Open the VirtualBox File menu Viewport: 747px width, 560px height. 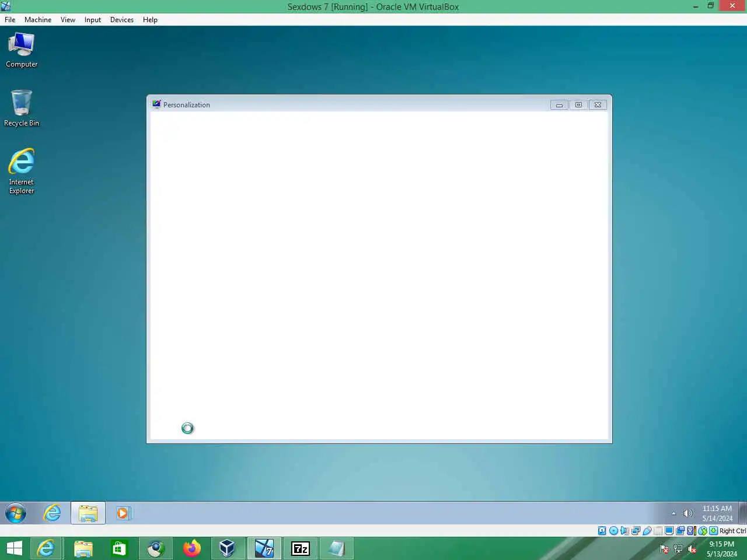tap(10, 19)
